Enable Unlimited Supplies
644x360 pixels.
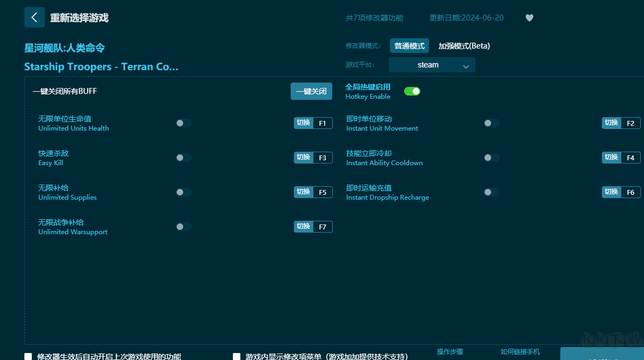point(183,192)
